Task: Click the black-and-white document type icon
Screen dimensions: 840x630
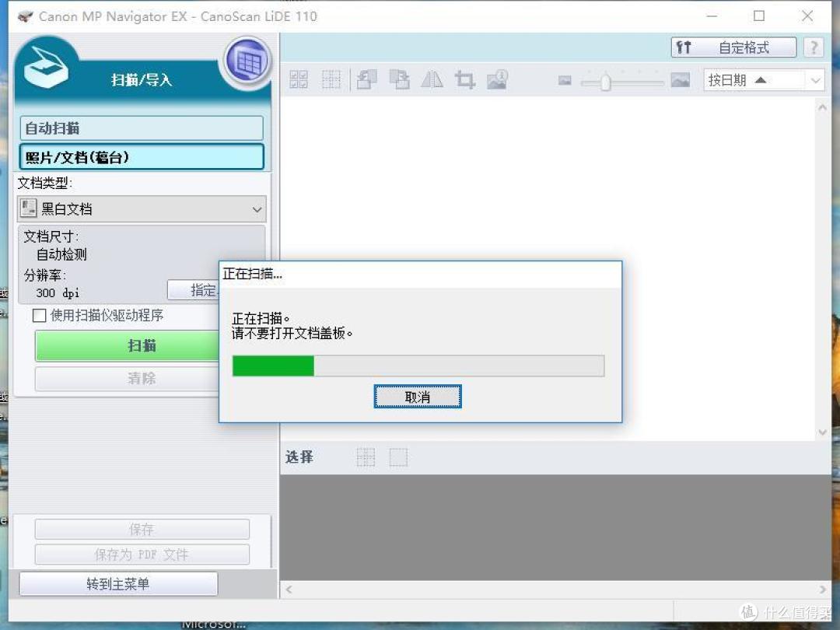Action: tap(29, 208)
